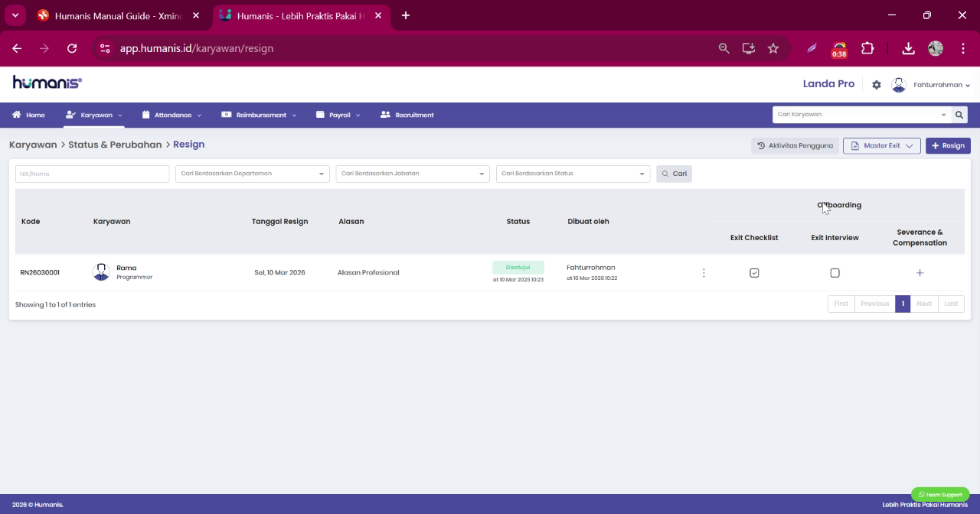Expand Cari Berdasarkan Departemen dropdown

[253, 174]
